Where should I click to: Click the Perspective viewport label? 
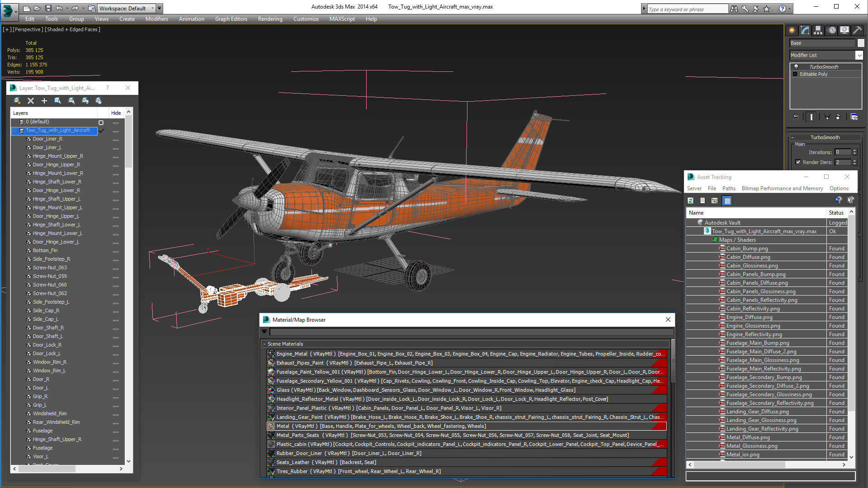pyautogui.click(x=28, y=29)
